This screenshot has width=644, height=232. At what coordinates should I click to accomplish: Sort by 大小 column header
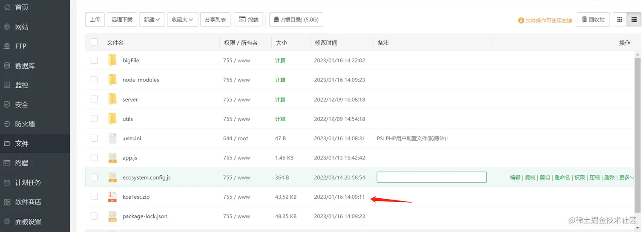click(x=281, y=43)
